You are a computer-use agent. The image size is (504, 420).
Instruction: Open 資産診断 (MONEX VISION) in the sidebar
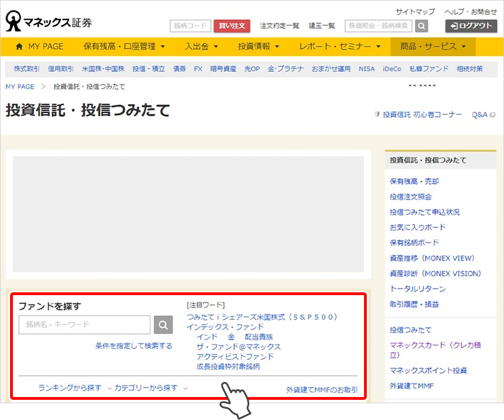(x=436, y=274)
